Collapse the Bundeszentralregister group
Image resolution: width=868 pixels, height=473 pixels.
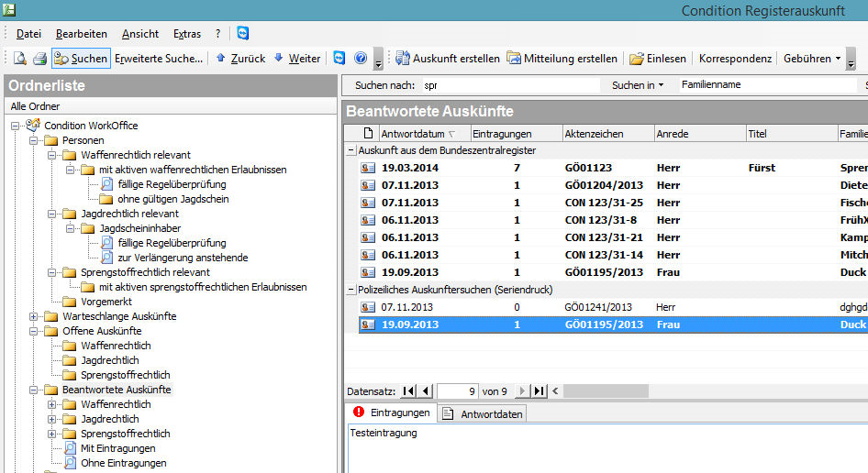[351, 150]
